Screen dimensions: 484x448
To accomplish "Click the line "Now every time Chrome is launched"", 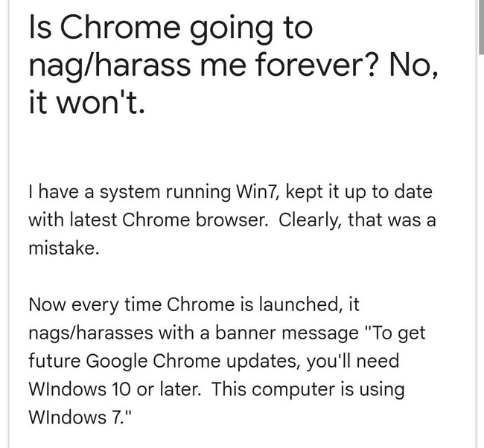I will (x=194, y=305).
